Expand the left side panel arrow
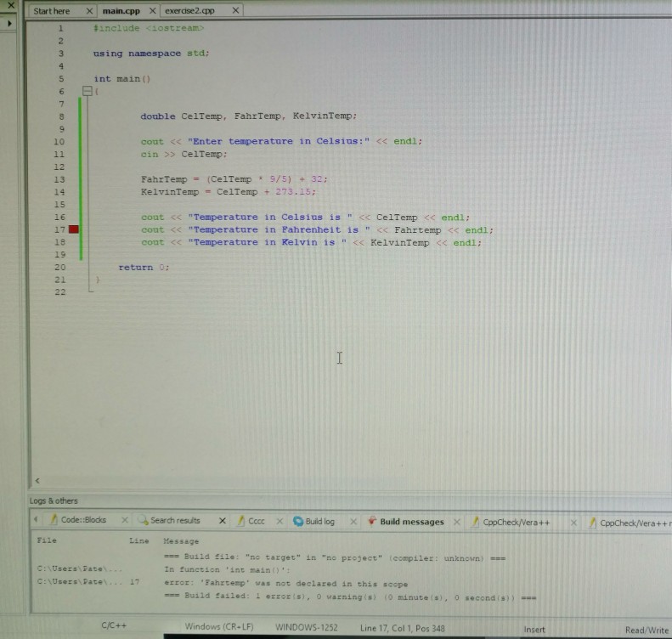 [9, 24]
